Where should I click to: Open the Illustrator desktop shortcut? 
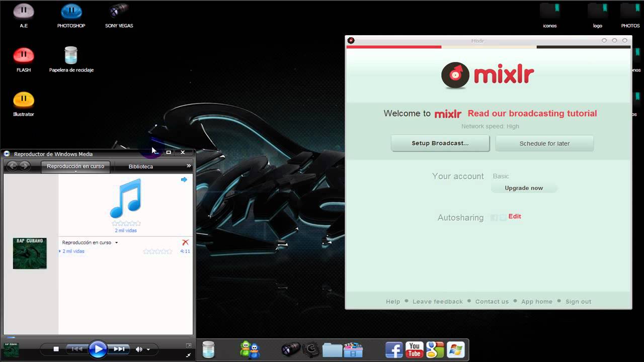pyautogui.click(x=24, y=104)
